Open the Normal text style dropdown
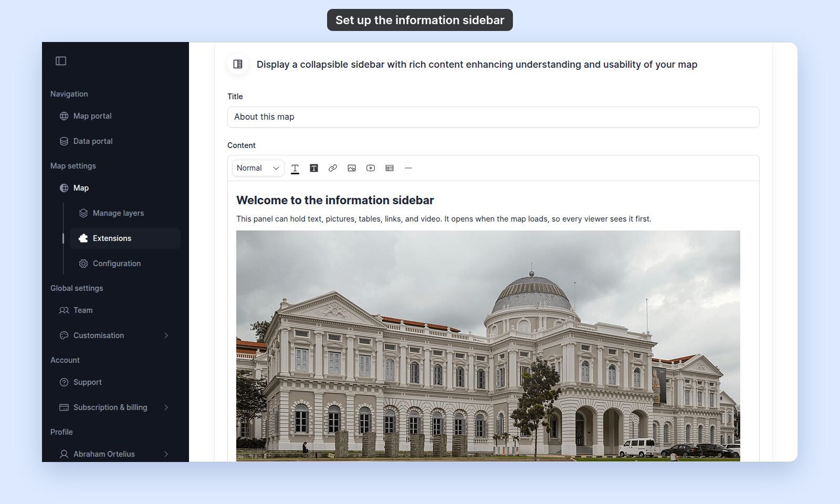 tap(258, 168)
